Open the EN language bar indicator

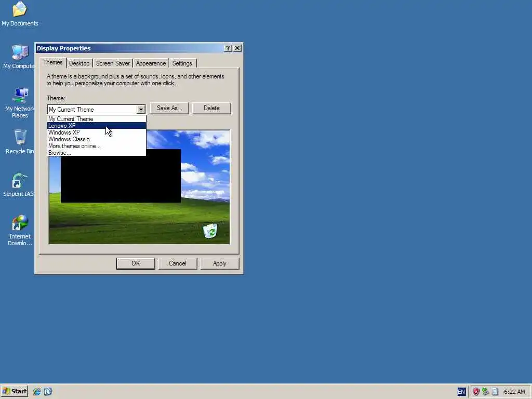point(461,392)
